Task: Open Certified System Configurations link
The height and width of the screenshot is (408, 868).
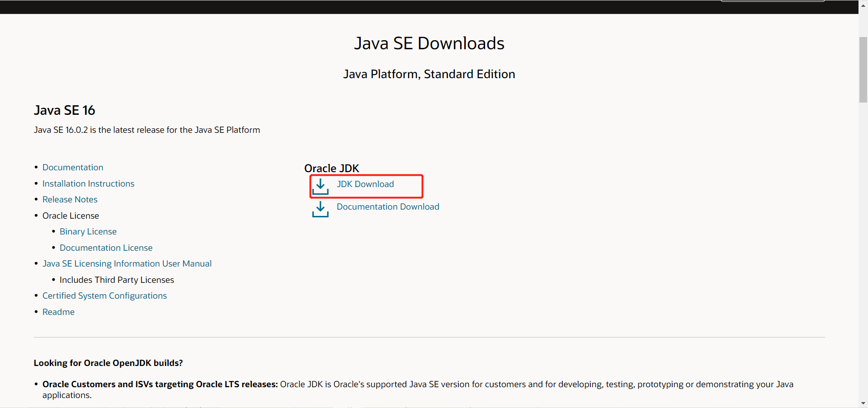Action: click(x=104, y=296)
